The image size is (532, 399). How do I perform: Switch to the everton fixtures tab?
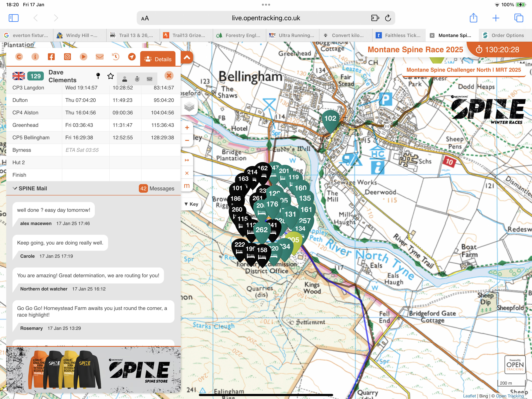[x=27, y=35]
